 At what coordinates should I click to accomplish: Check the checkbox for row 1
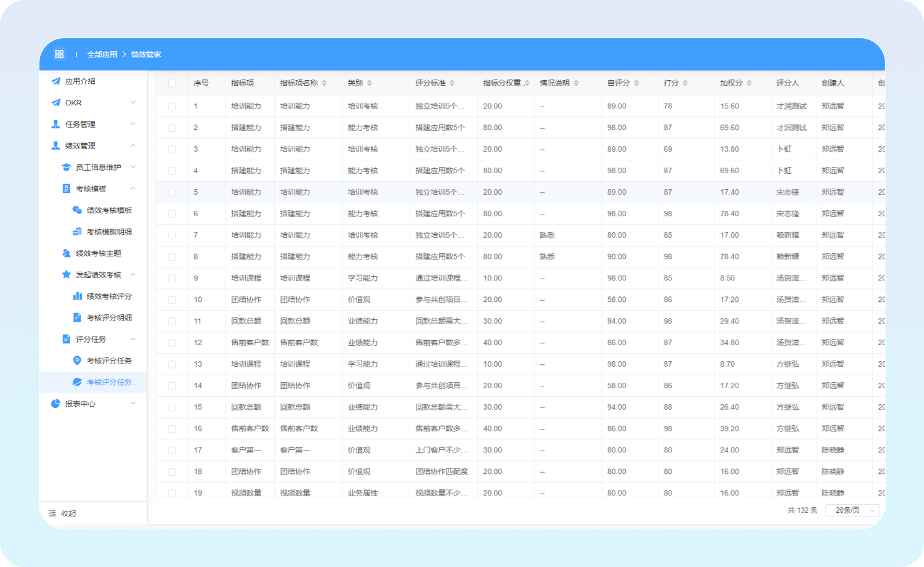point(172,107)
